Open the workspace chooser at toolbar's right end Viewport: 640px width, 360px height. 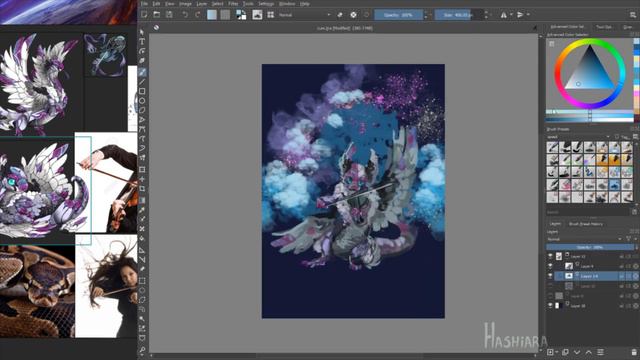tap(633, 15)
